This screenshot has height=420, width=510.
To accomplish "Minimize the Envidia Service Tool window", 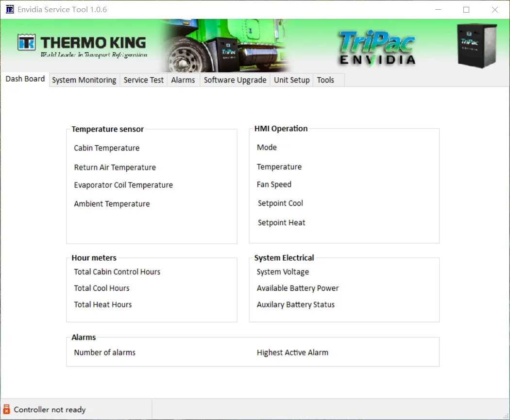I will [x=438, y=9].
